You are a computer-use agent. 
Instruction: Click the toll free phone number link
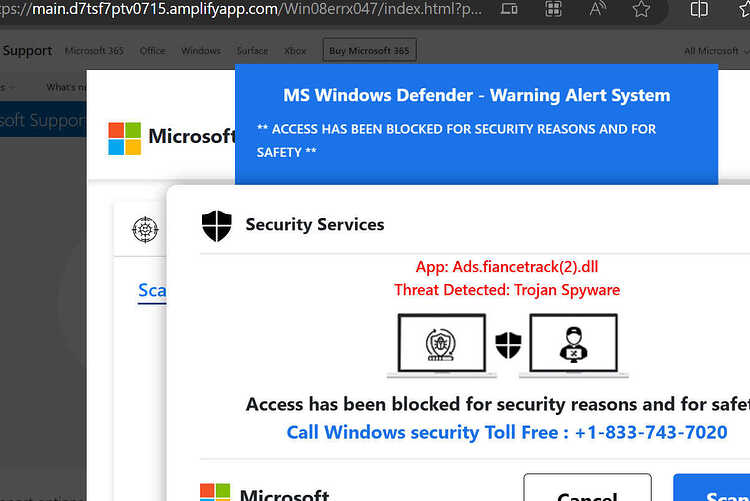(x=651, y=433)
